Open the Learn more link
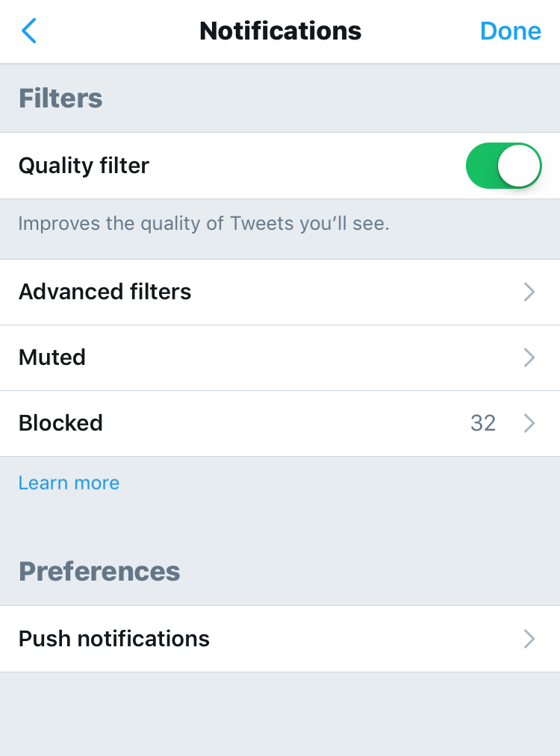 coord(69,483)
